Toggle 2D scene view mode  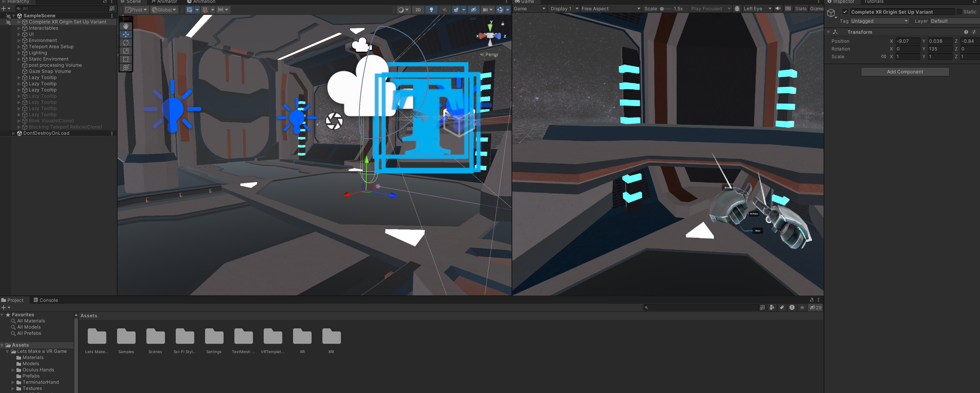click(418, 10)
